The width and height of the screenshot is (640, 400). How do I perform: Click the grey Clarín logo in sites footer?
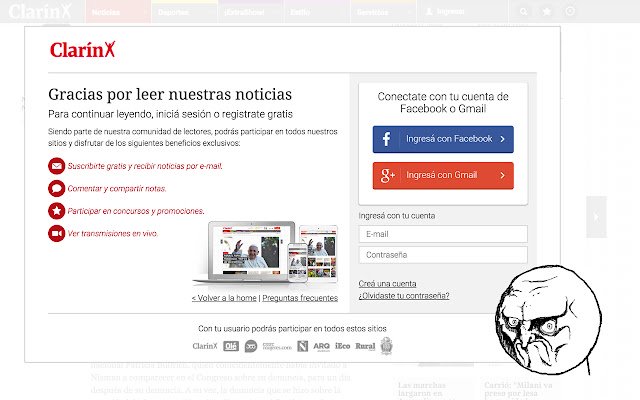(x=205, y=346)
